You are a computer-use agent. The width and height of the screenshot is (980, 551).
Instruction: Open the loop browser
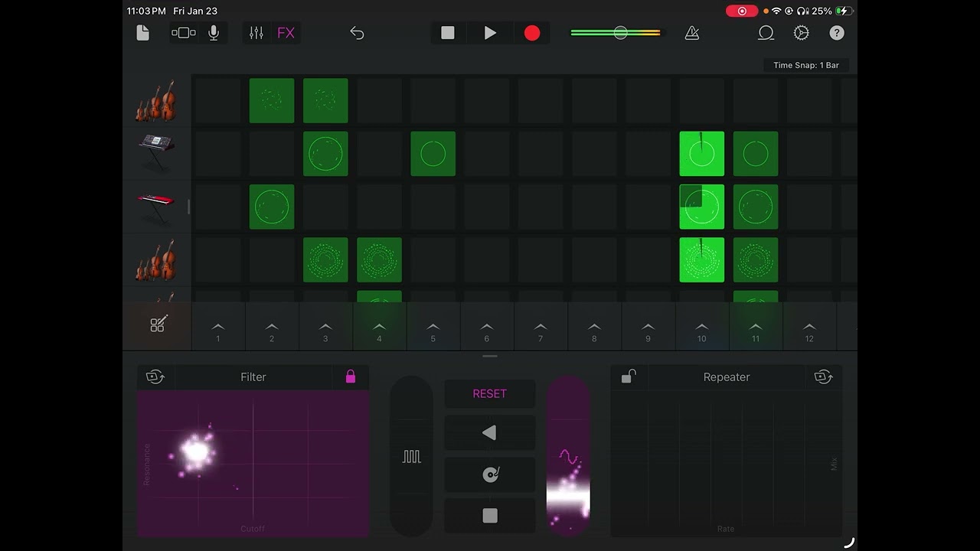pyautogui.click(x=766, y=33)
